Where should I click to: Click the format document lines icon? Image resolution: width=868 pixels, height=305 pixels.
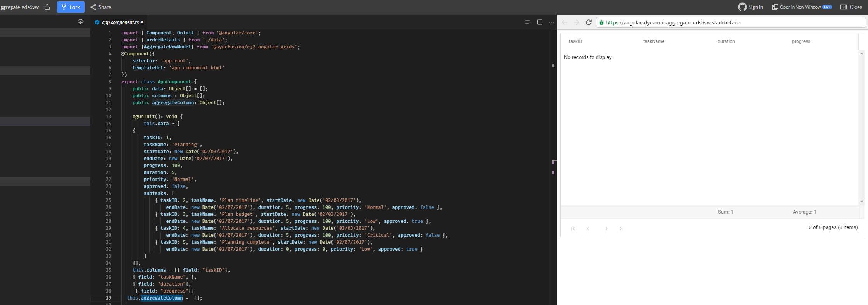click(x=528, y=22)
